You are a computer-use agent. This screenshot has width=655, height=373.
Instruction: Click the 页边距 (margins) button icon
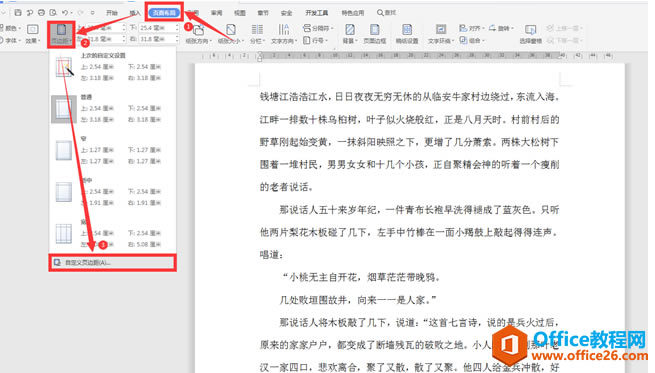click(61, 30)
